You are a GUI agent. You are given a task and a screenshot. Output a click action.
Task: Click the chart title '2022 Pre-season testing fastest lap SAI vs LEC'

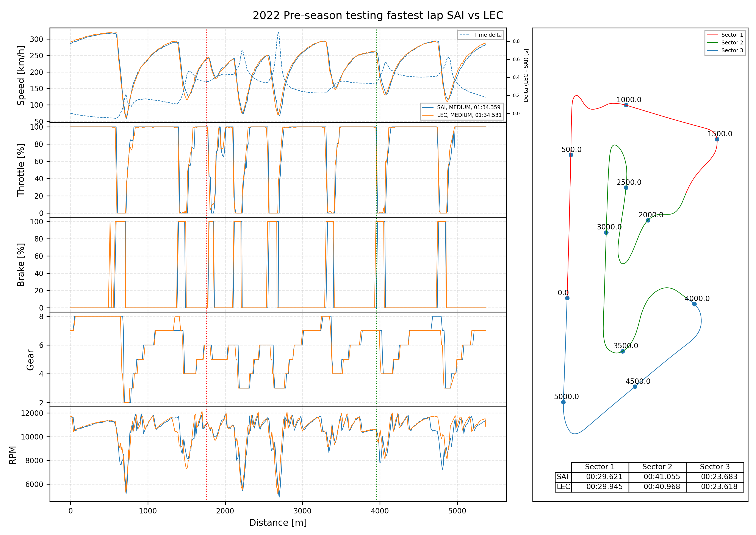(x=378, y=16)
